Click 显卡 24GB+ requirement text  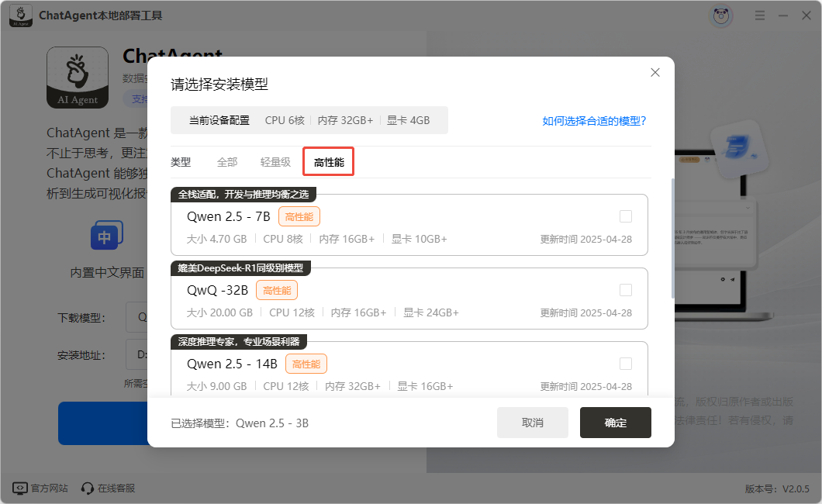pos(431,312)
